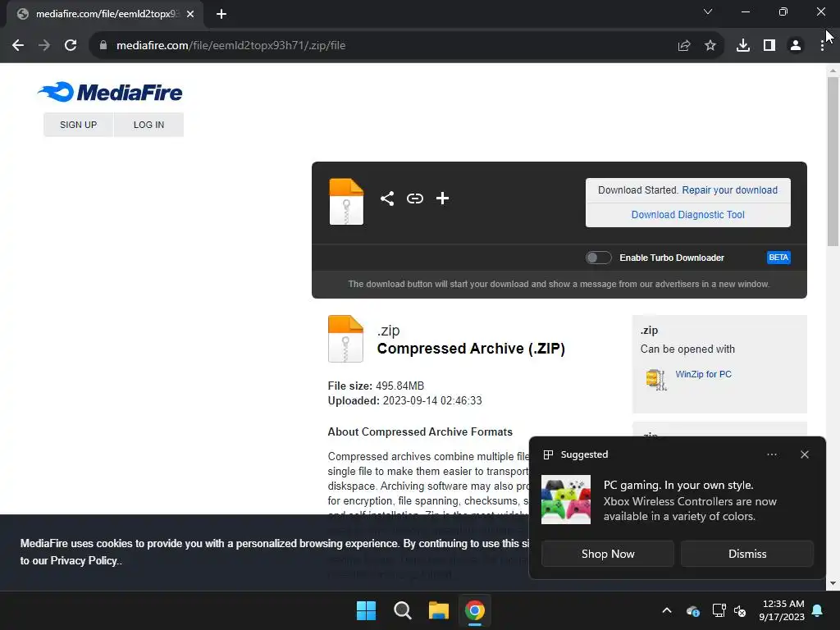Click the MediaFire logo
840x630 pixels.
[110, 92]
